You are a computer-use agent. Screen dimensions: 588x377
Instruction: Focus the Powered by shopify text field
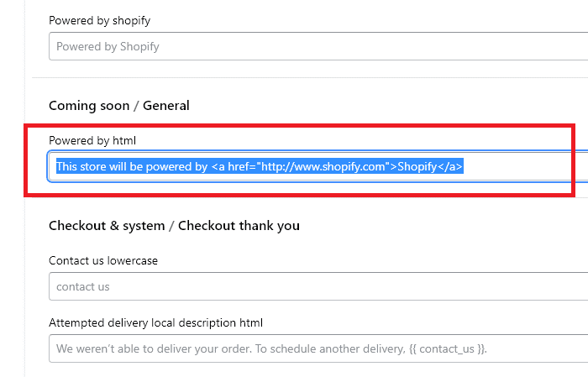pos(318,46)
